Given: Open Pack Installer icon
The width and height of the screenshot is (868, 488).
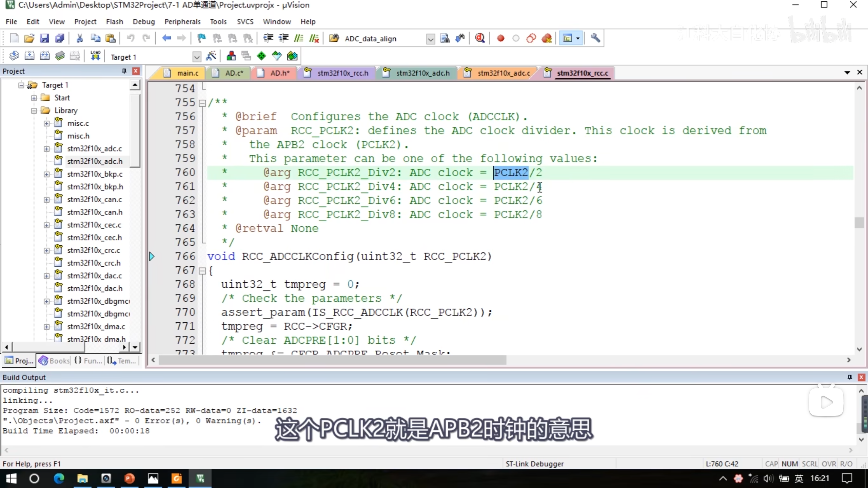Looking at the screenshot, I should pyautogui.click(x=292, y=56).
